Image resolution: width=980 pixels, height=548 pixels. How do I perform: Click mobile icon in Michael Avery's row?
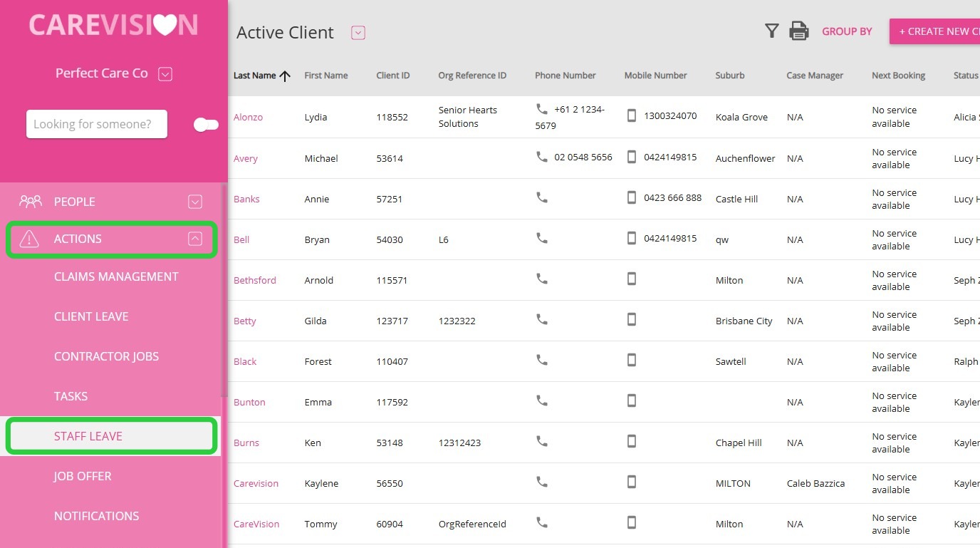coord(631,157)
